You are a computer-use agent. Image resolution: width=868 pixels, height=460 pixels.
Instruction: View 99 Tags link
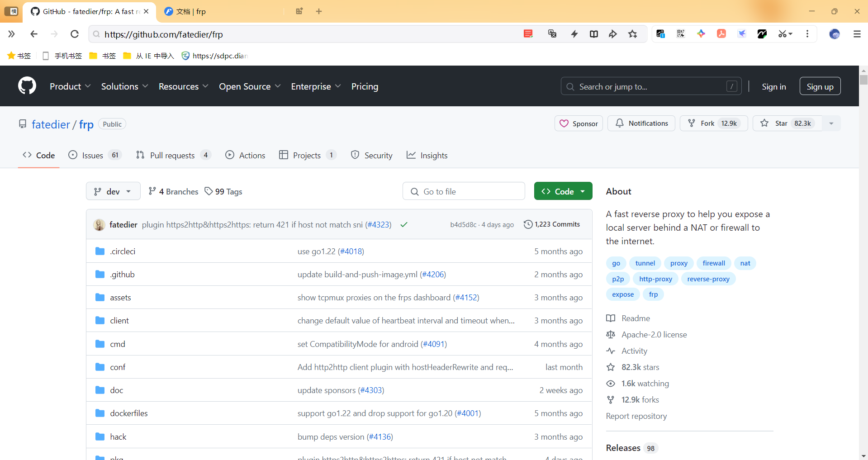(223, 191)
